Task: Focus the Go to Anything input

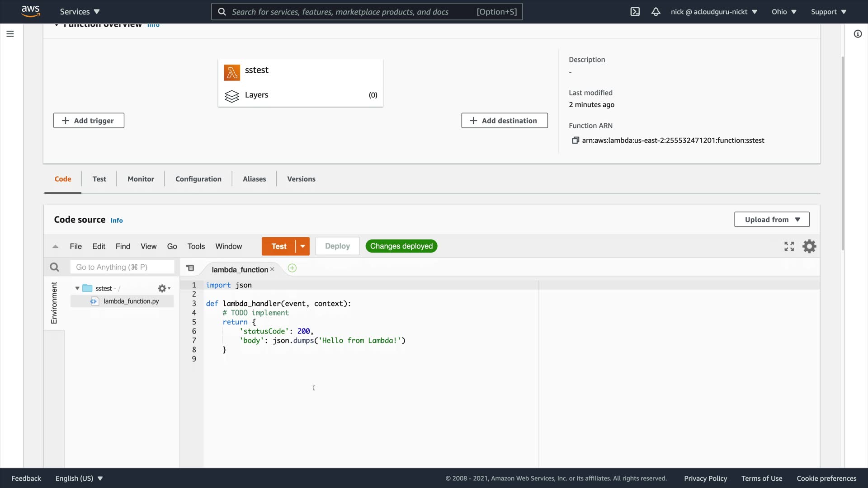Action: (x=122, y=267)
